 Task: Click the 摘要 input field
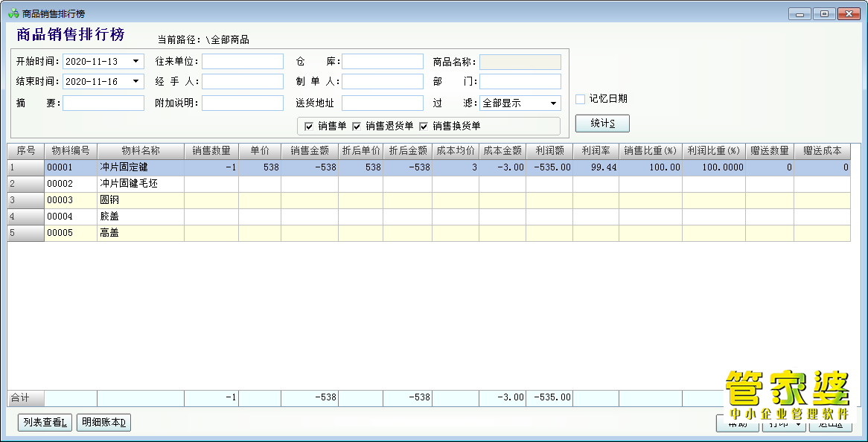click(x=103, y=103)
